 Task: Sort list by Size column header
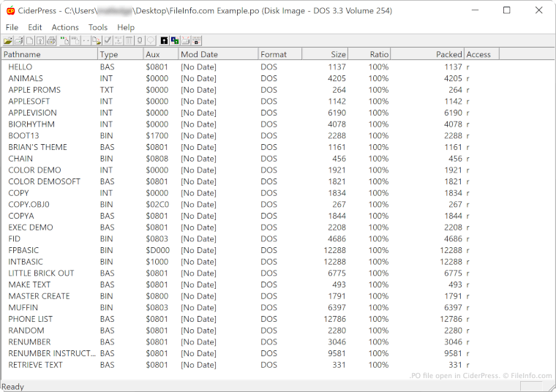pos(325,54)
